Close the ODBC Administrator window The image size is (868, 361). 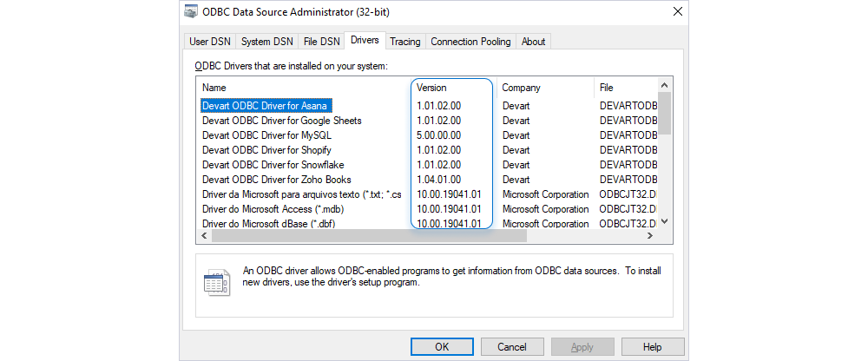click(677, 11)
